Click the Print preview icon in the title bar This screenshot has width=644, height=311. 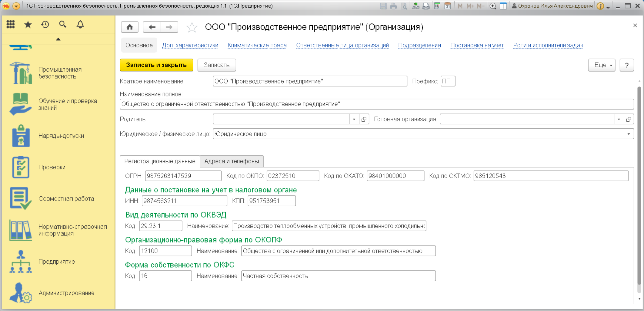(404, 6)
